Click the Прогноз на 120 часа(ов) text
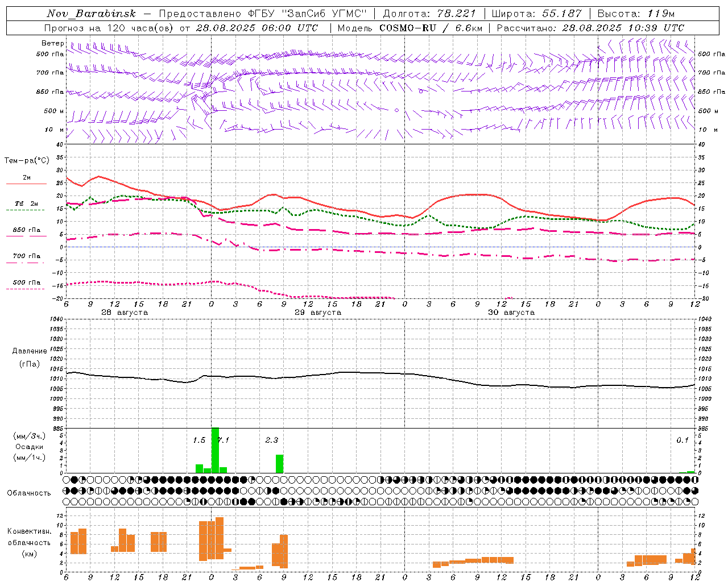This screenshot has width=728, height=582. click(x=110, y=28)
